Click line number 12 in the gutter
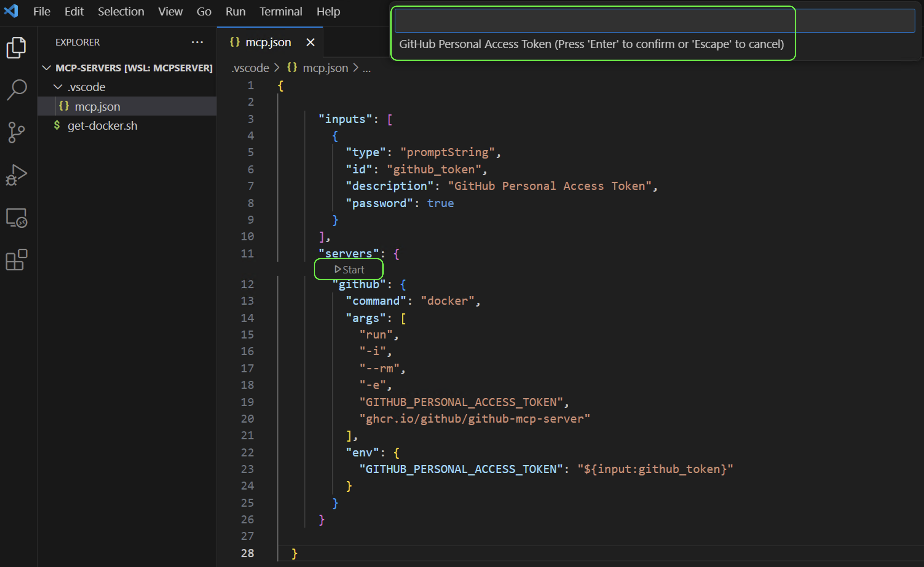The image size is (924, 567). point(247,284)
